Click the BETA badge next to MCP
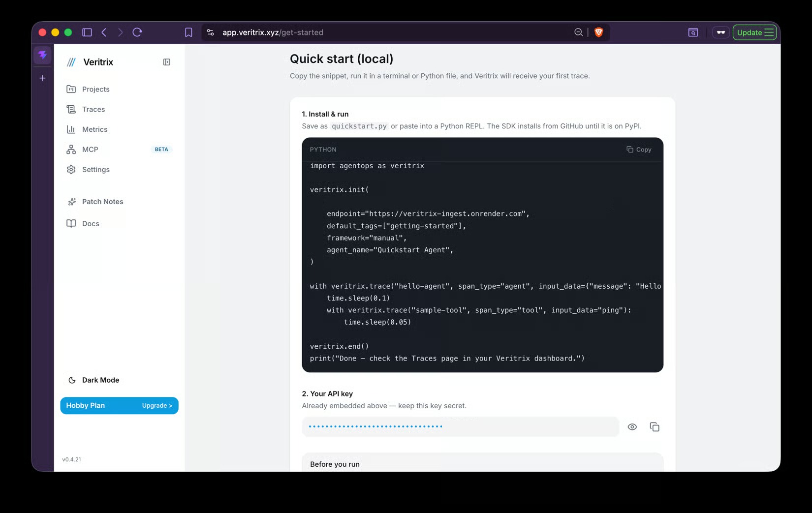The height and width of the screenshot is (513, 812). tap(161, 150)
